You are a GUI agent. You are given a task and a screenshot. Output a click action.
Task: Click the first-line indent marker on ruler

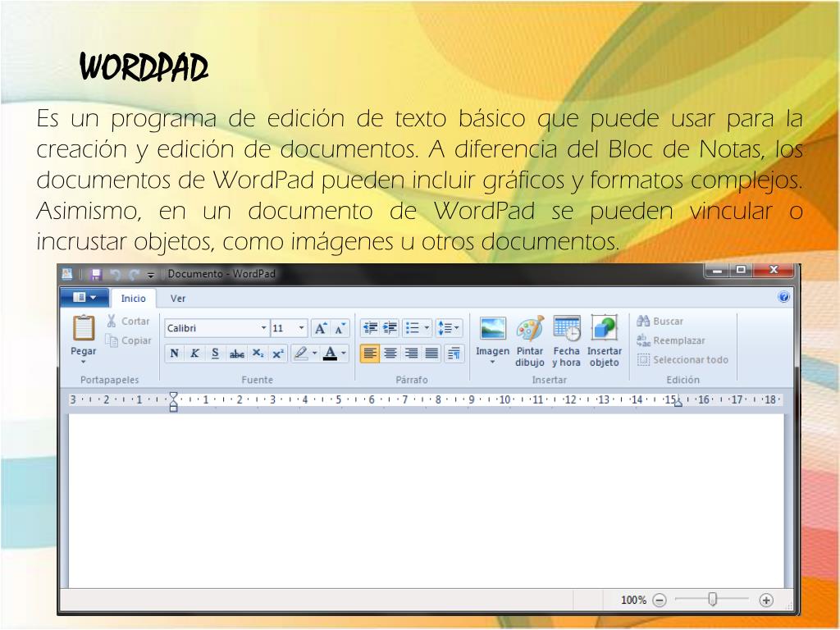pyautogui.click(x=173, y=396)
